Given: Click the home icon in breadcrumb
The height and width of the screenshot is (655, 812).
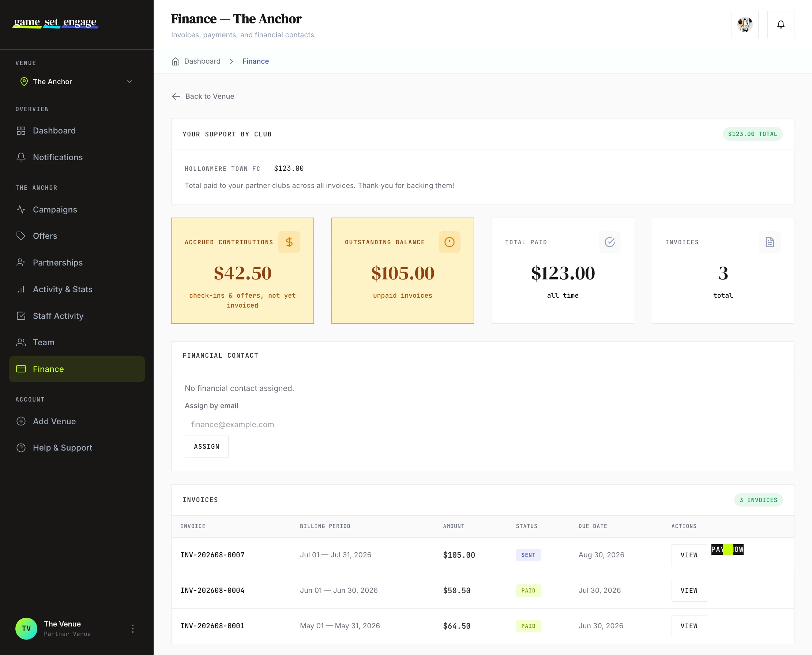Looking at the screenshot, I should [176, 61].
